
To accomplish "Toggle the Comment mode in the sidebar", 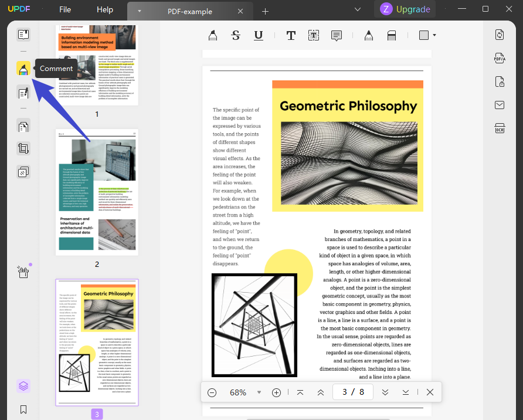I will [x=23, y=69].
